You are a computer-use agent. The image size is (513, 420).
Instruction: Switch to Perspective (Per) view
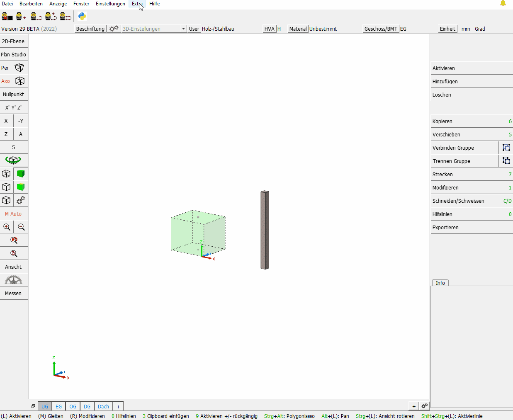pyautogui.click(x=14, y=68)
